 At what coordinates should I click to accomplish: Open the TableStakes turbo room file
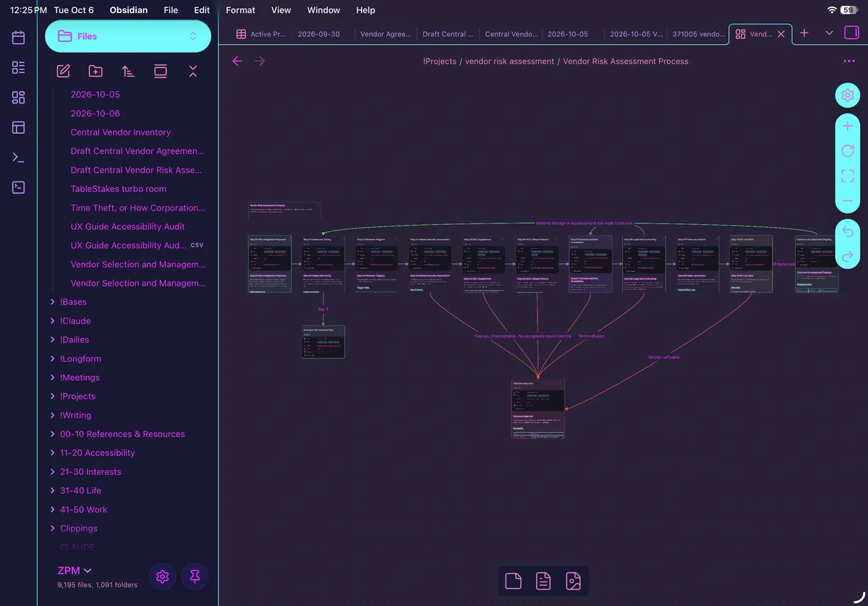(119, 189)
